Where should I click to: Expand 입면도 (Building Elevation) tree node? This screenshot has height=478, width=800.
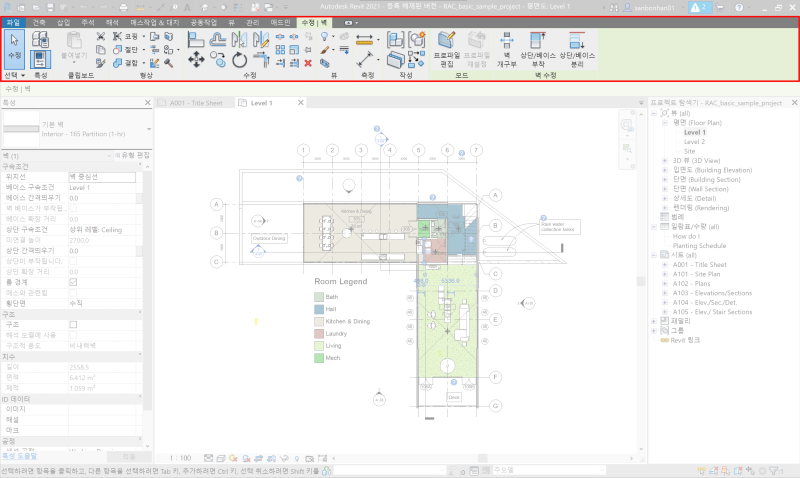tap(665, 170)
